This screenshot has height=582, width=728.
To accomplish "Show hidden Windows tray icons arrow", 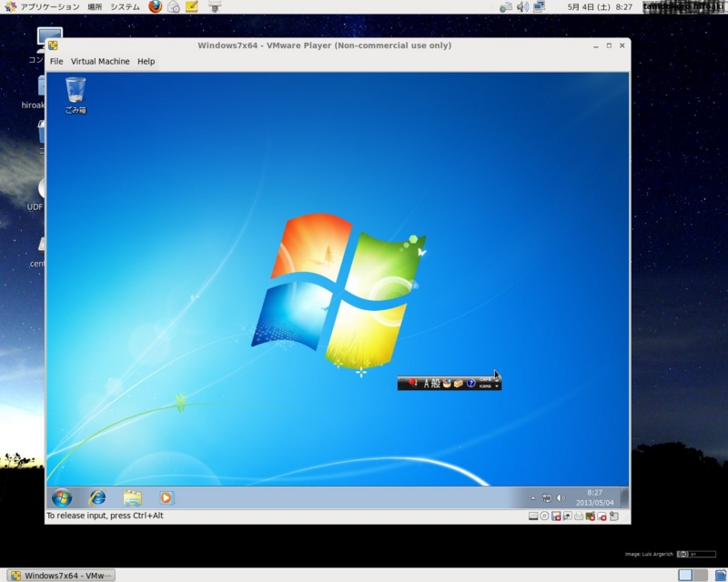I will [x=533, y=498].
